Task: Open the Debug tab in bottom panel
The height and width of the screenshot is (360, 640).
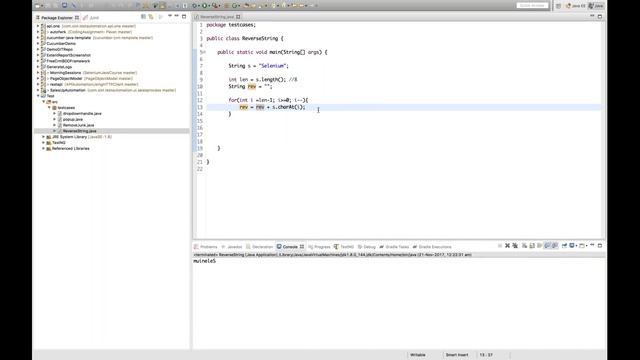Action: [x=367, y=247]
